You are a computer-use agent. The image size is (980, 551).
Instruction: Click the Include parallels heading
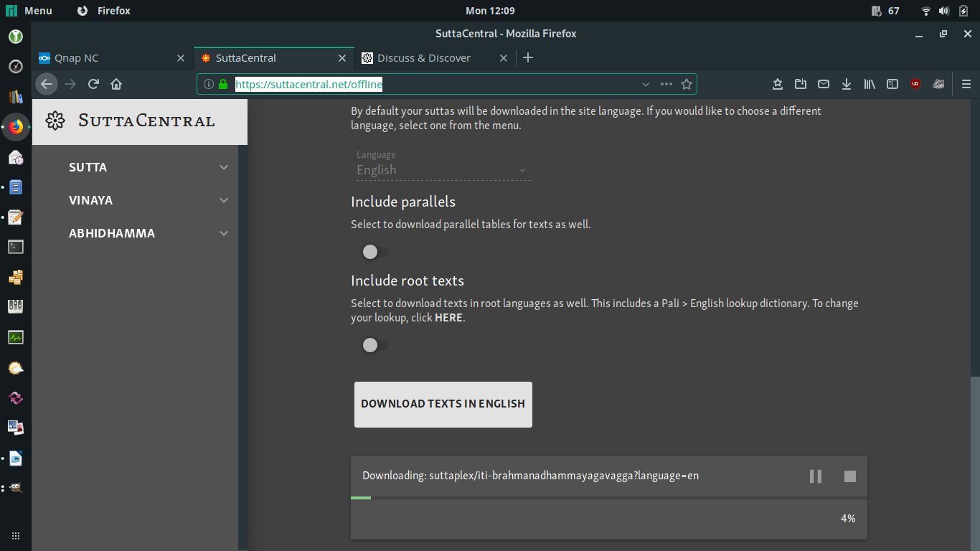(x=403, y=202)
